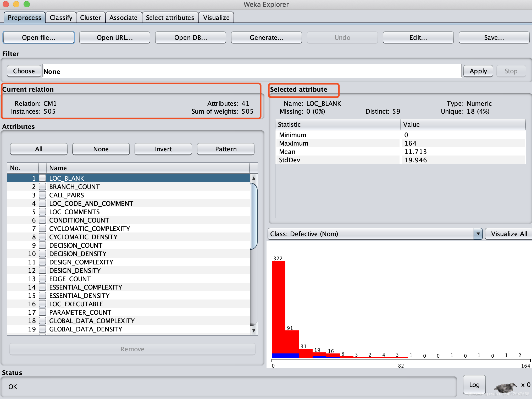
Task: Check the LOC_EXECUTABLE attribute checkbox
Action: click(42, 304)
